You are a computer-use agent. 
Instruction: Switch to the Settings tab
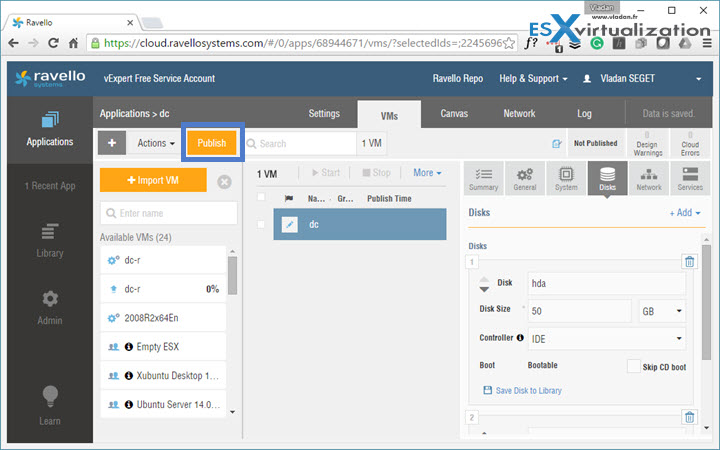pos(324,113)
